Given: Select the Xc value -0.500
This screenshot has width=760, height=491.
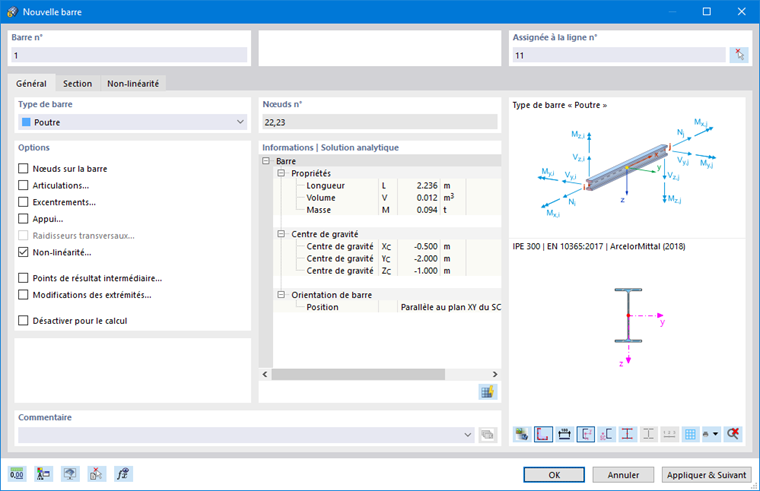Looking at the screenshot, I should point(426,246).
